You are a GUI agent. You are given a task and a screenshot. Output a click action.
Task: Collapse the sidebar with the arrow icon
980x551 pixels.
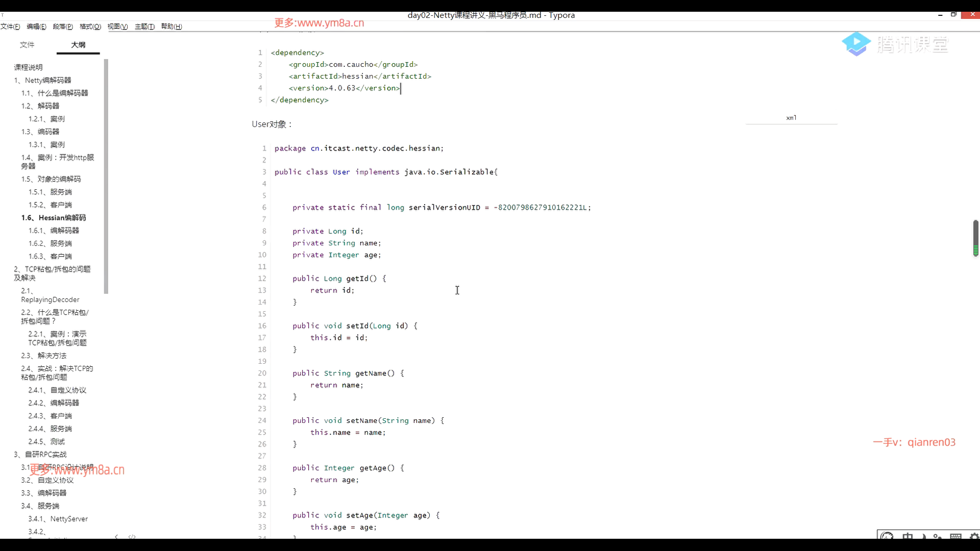[x=116, y=536]
